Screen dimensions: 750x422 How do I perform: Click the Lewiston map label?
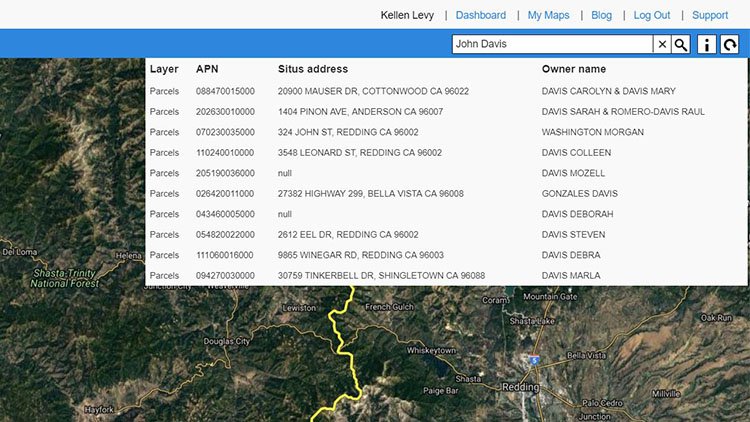(x=299, y=308)
